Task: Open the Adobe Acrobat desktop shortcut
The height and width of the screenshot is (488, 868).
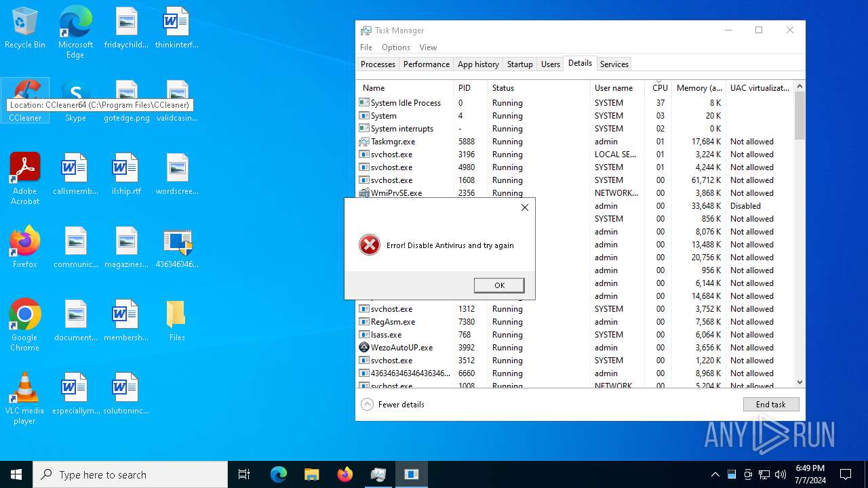Action: tap(25, 178)
